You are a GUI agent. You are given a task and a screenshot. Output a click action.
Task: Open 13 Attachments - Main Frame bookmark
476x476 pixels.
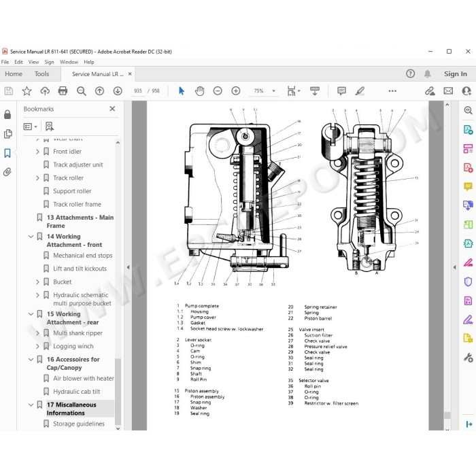pyautogui.click(x=80, y=221)
